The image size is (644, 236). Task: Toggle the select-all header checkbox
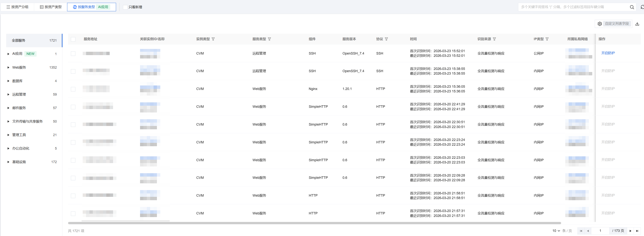[x=73, y=39]
